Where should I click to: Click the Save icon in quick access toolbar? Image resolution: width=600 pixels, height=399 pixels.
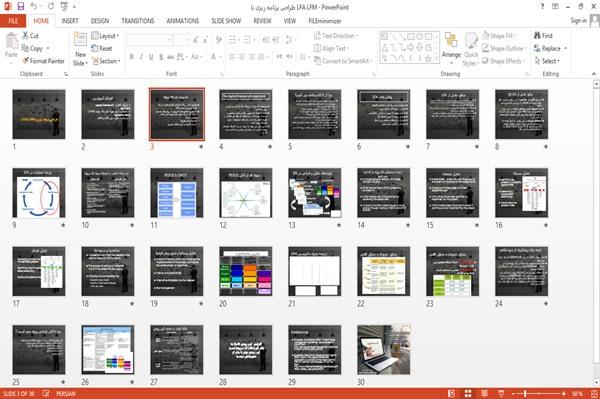(x=21, y=7)
